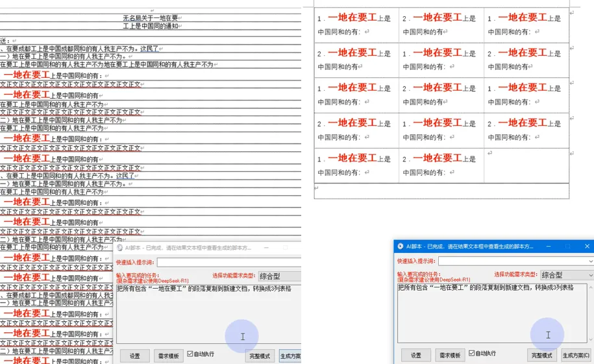Click 设置 button in the left AI脚本 dialog
594x364 pixels.
coord(135,356)
